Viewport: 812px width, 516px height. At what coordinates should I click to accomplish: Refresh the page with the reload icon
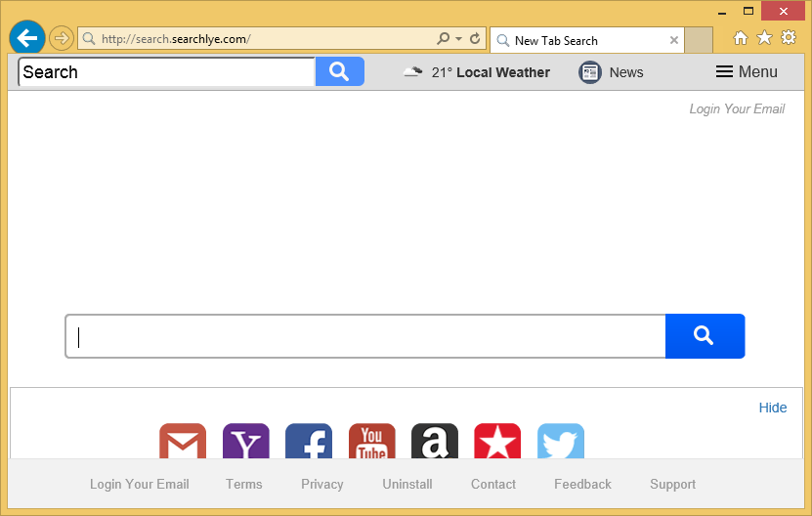coord(475,39)
